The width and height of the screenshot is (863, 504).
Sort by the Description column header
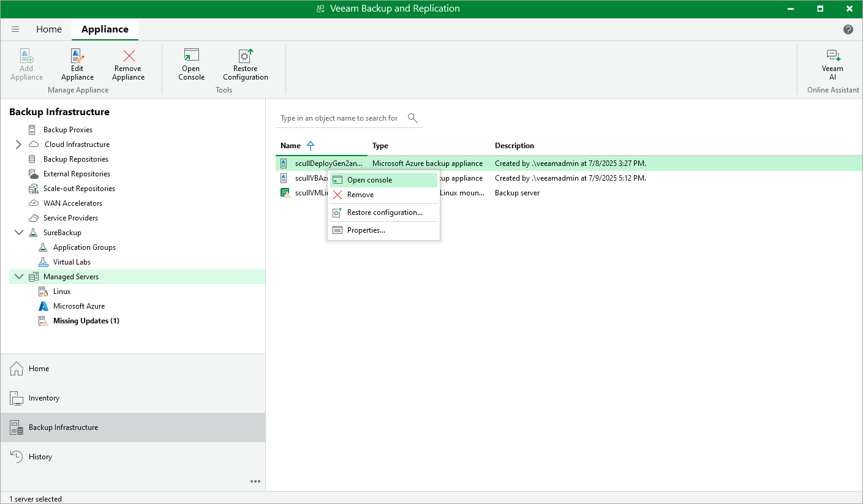click(514, 146)
